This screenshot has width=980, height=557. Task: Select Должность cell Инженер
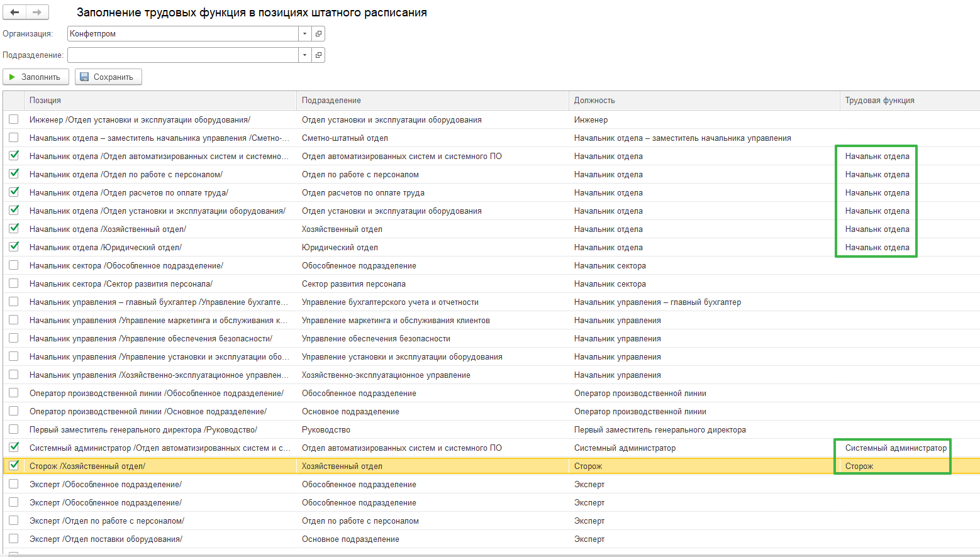click(x=591, y=120)
